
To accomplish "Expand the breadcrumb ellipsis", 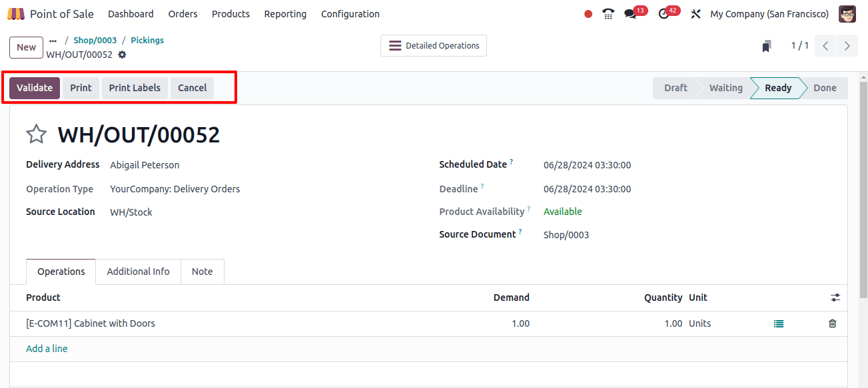I will coord(53,41).
